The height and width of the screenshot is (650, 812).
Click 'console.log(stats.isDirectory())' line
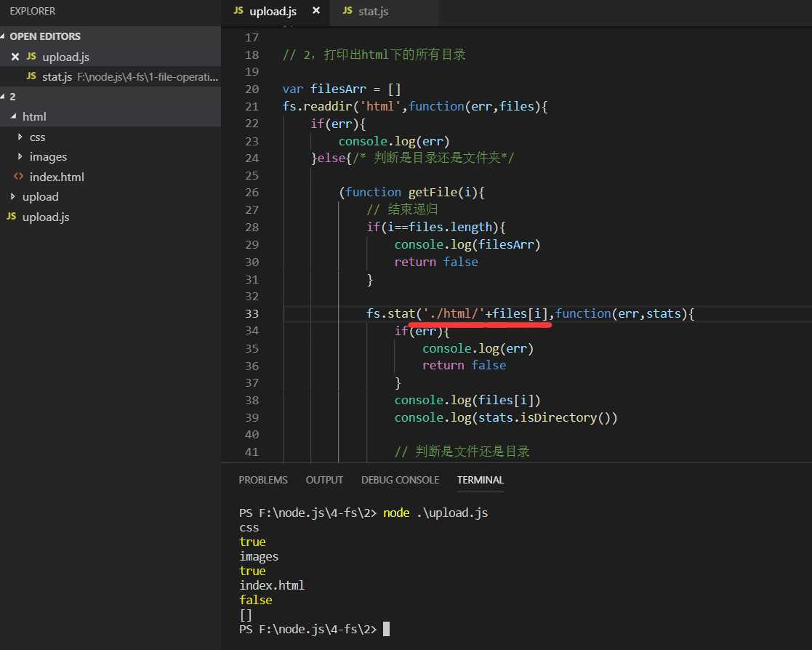click(x=506, y=418)
